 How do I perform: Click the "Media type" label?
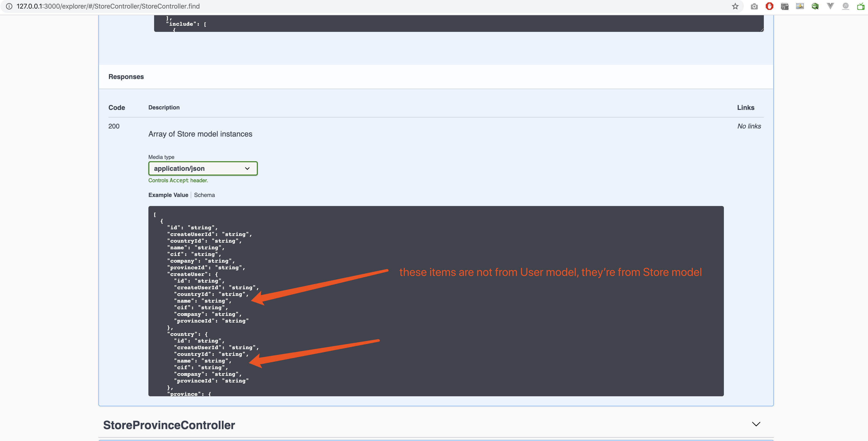(x=161, y=157)
